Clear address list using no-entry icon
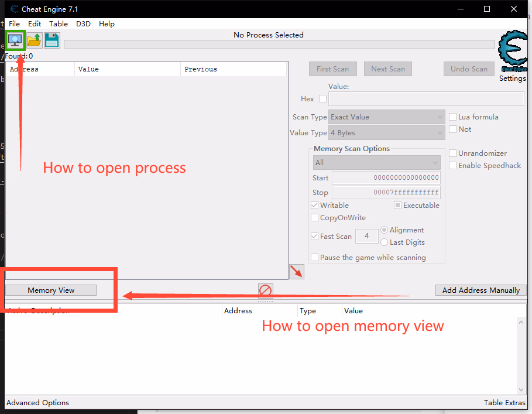Image resolution: width=532 pixels, height=414 pixels. (x=265, y=290)
